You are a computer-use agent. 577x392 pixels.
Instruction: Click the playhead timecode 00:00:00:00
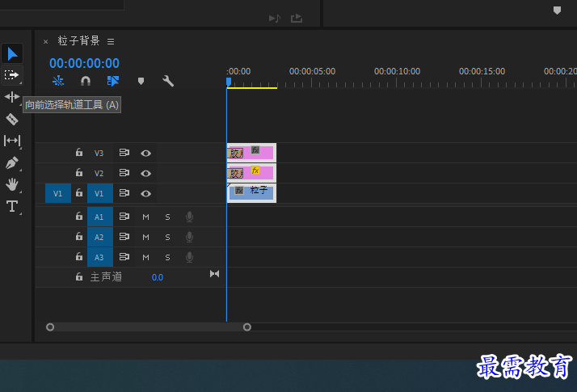tap(84, 63)
